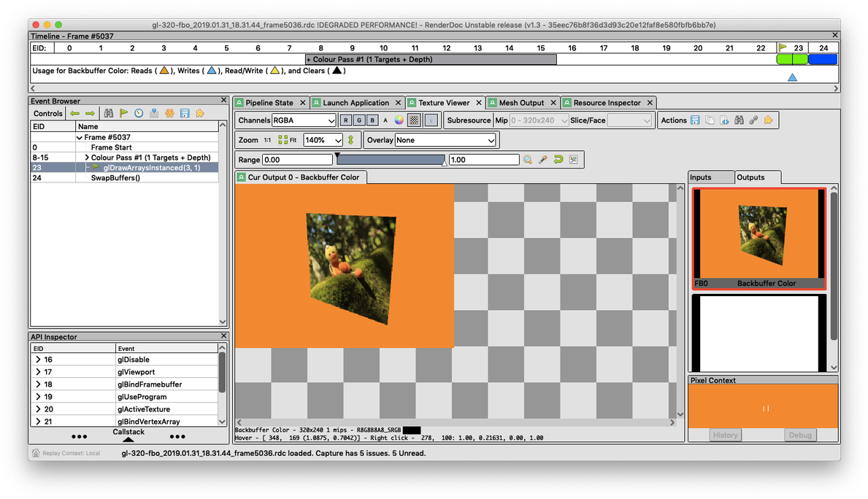
Task: Click the link resource icon in Actions
Action: (x=753, y=120)
